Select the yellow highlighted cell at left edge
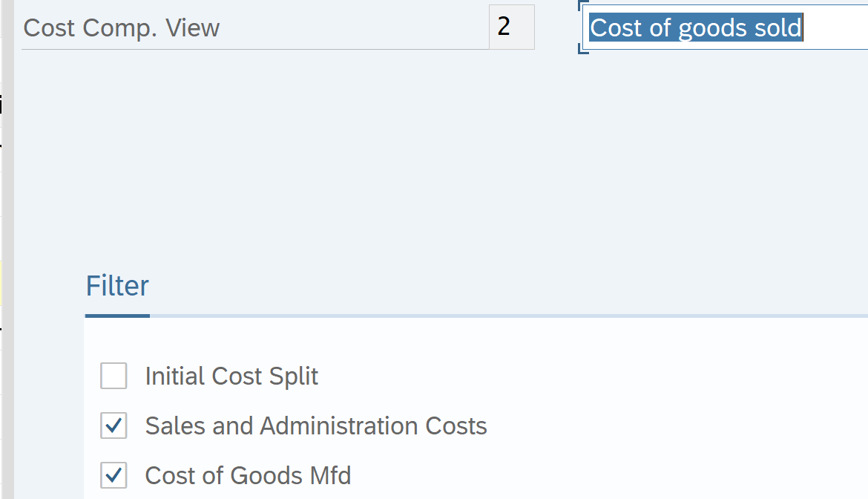868x499 pixels. tap(1, 282)
